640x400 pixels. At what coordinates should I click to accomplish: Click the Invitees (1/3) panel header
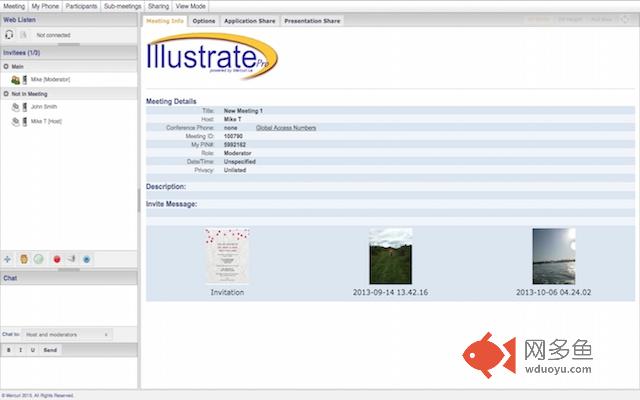click(x=69, y=53)
